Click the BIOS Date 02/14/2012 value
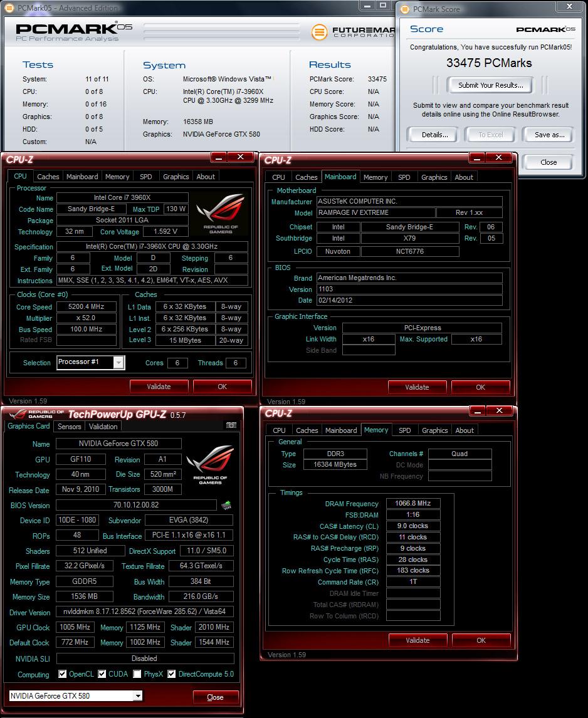 click(x=409, y=300)
